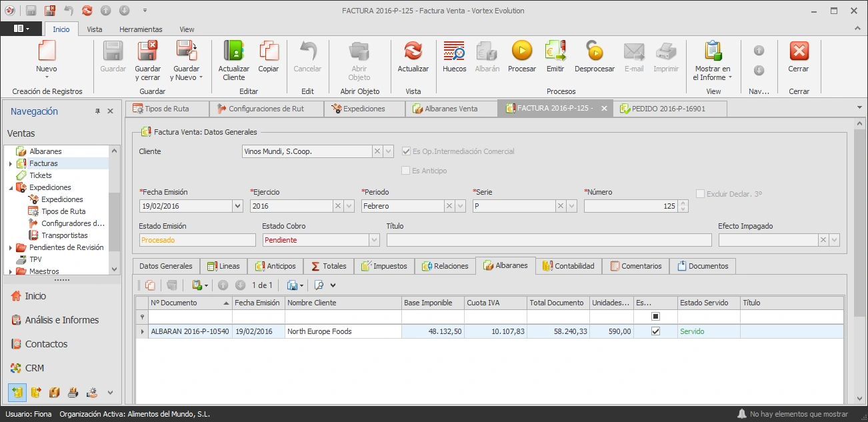Click the Procesar play icon
This screenshot has width=868, height=422.
pos(521,51)
